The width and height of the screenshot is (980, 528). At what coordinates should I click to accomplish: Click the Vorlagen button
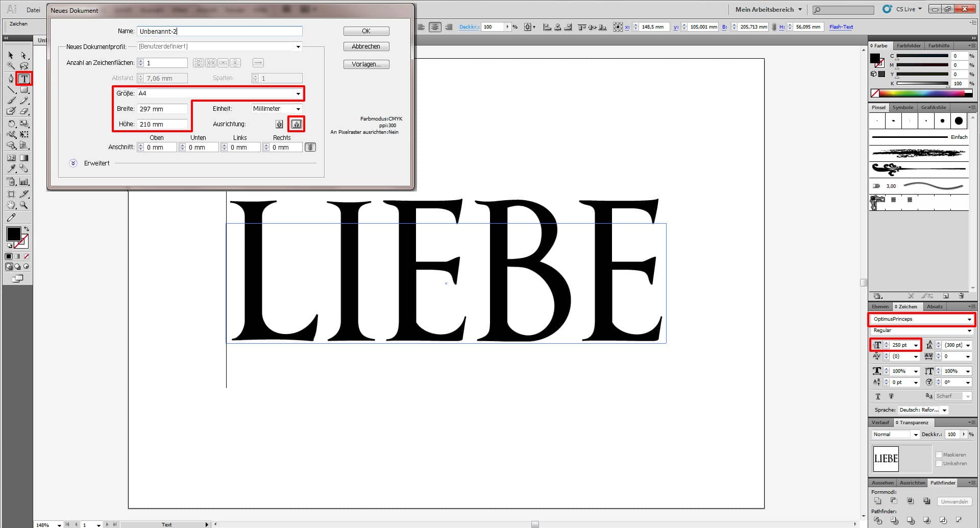(366, 64)
